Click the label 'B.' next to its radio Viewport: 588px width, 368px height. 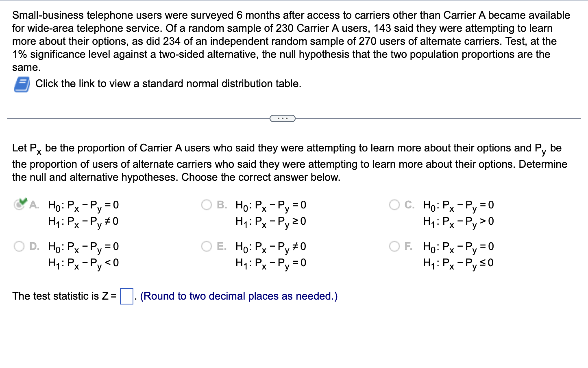[x=221, y=205]
